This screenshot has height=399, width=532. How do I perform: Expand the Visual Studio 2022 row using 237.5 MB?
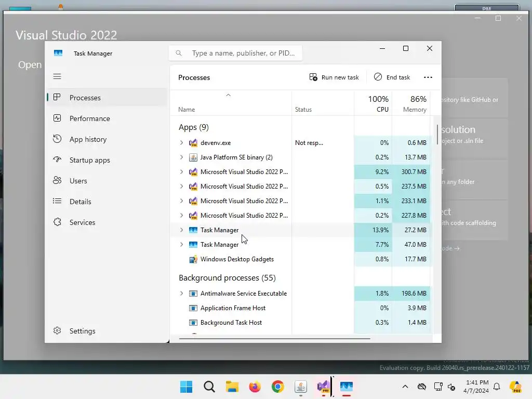181,187
